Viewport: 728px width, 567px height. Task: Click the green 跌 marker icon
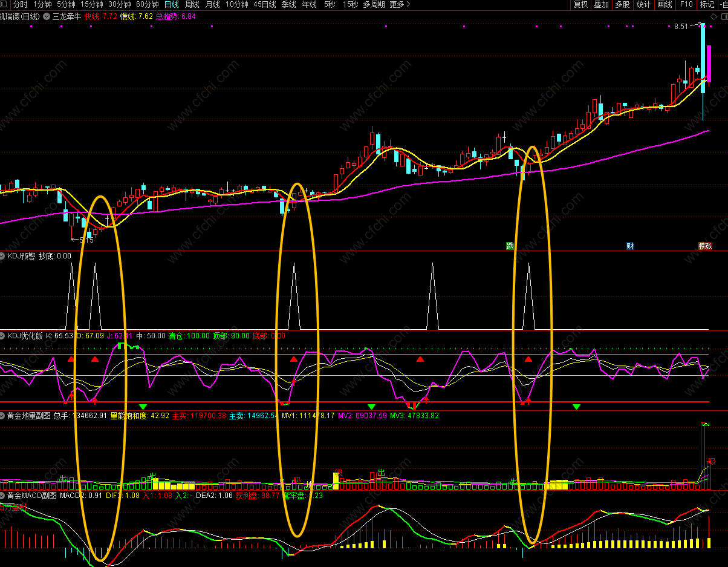[510, 246]
